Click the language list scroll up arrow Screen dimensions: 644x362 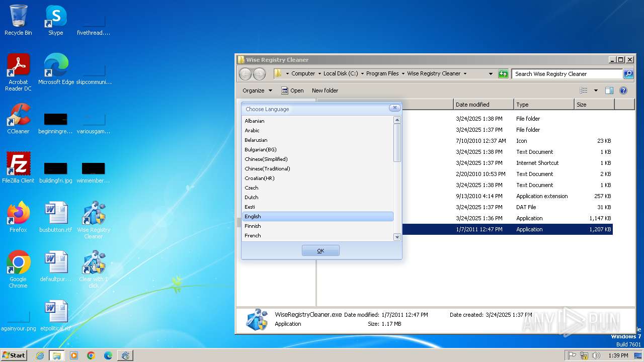[x=397, y=120]
